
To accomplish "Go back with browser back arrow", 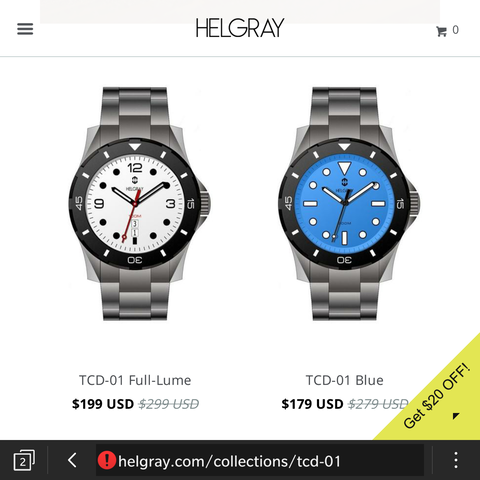I will (72, 461).
